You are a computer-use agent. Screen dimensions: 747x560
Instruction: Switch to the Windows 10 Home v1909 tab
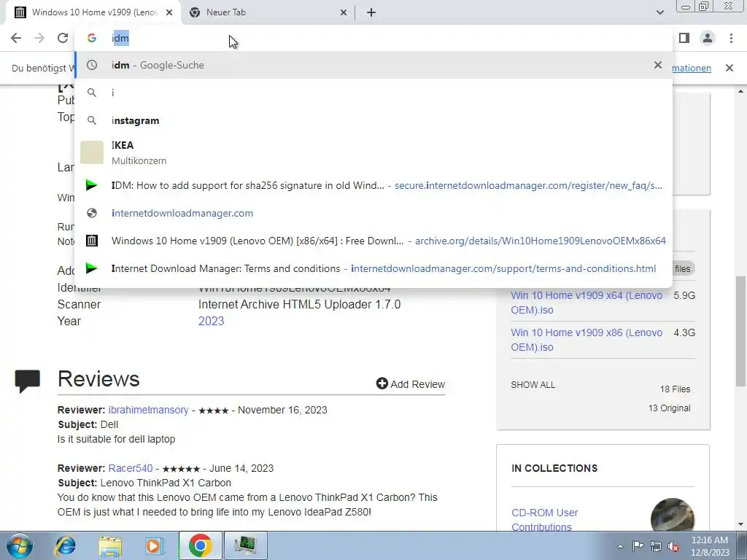click(x=93, y=12)
